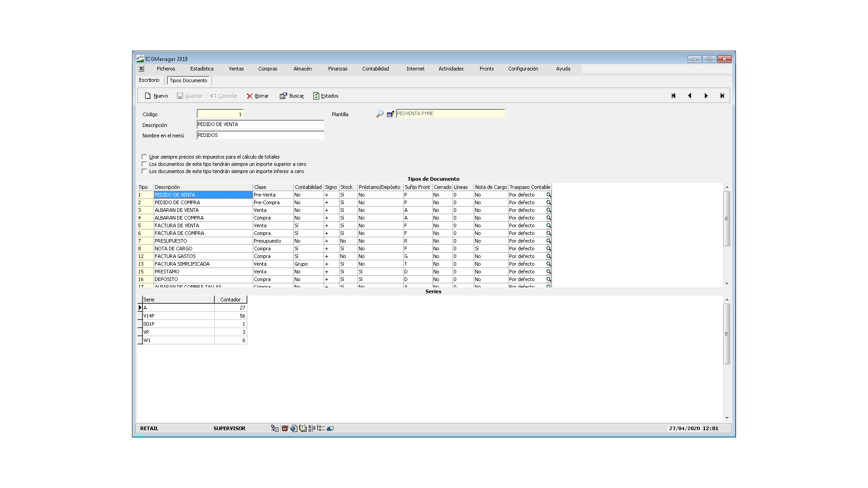Click the document types scrollbar down arrow
Screen dimensions: 868x488
[726, 284]
